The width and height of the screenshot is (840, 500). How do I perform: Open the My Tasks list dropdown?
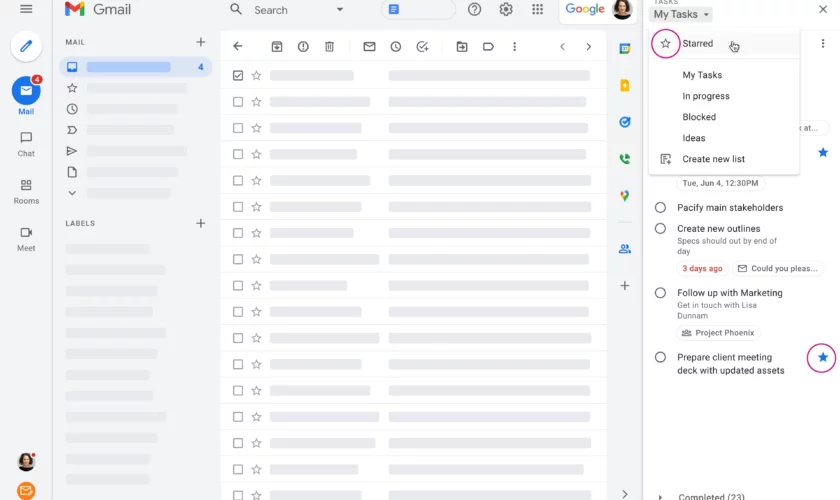click(681, 14)
